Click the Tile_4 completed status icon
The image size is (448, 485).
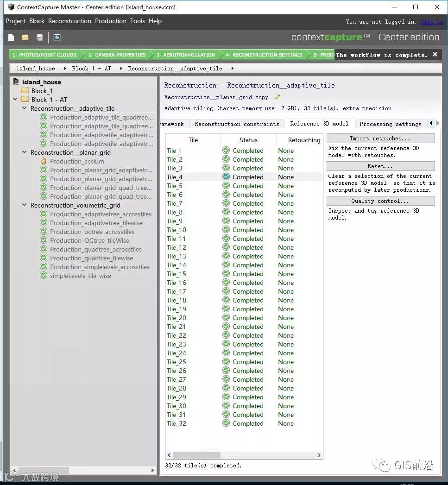pyautogui.click(x=226, y=176)
